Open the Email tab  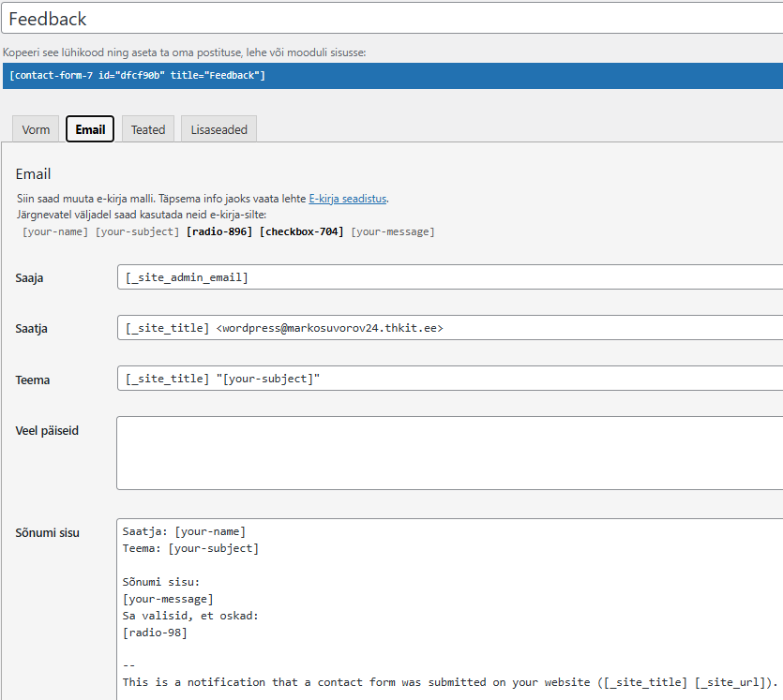tap(90, 129)
